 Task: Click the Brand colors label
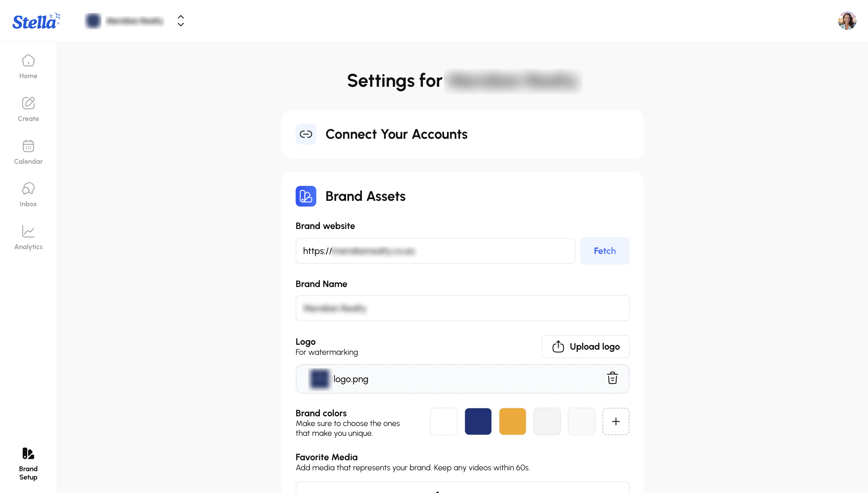321,413
